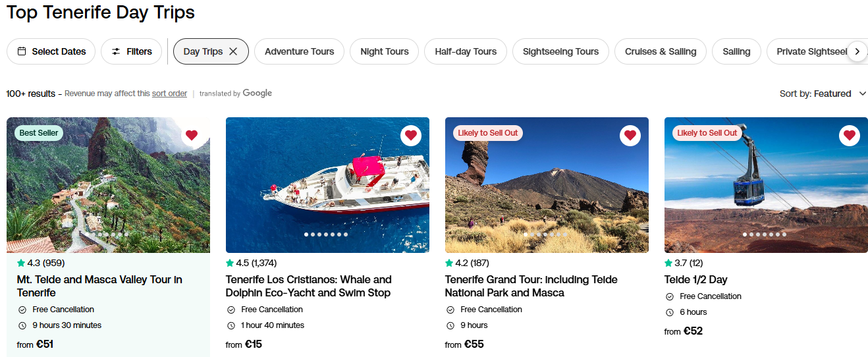Click the Half-day Tours chip
This screenshot has width=868, height=357.
tap(466, 51)
